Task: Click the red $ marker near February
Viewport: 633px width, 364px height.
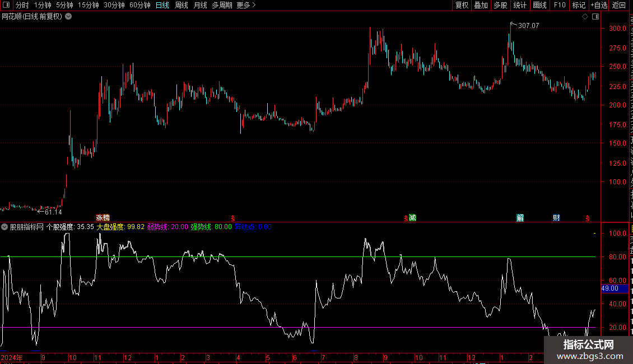Action: coord(588,218)
